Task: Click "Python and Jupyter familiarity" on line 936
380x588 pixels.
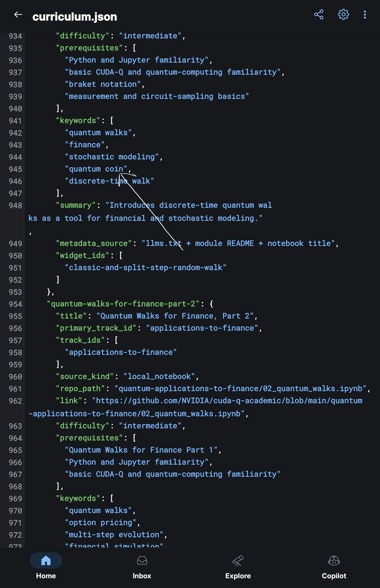Action: (x=137, y=60)
